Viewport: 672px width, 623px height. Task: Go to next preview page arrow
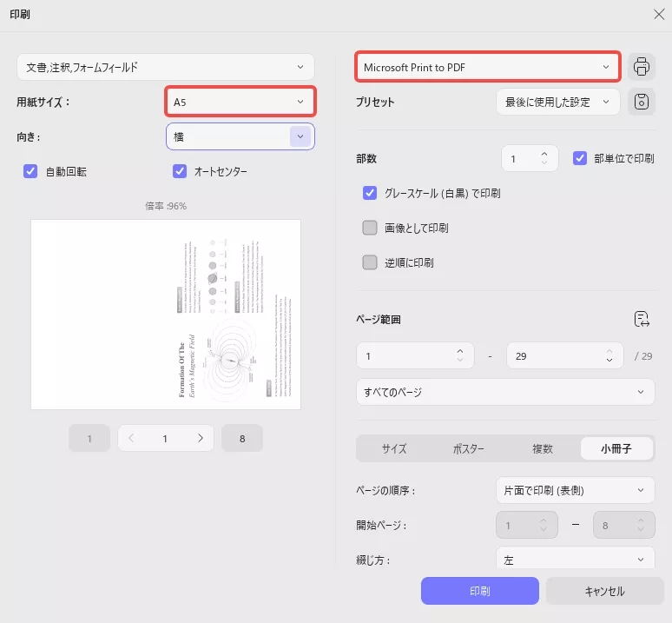201,438
